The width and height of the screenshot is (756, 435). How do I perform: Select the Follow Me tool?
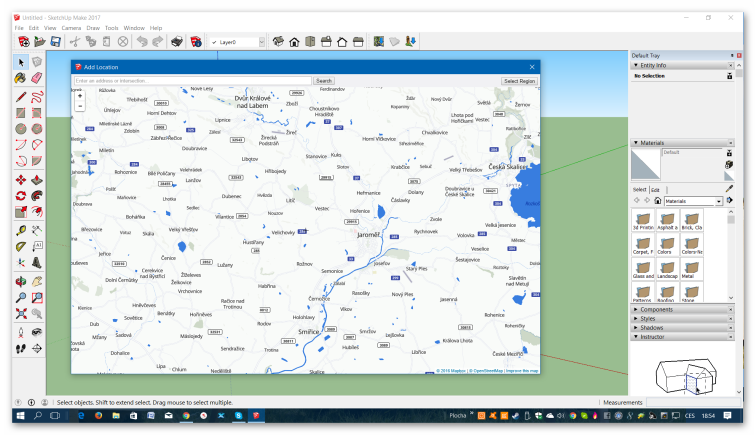coord(37,196)
